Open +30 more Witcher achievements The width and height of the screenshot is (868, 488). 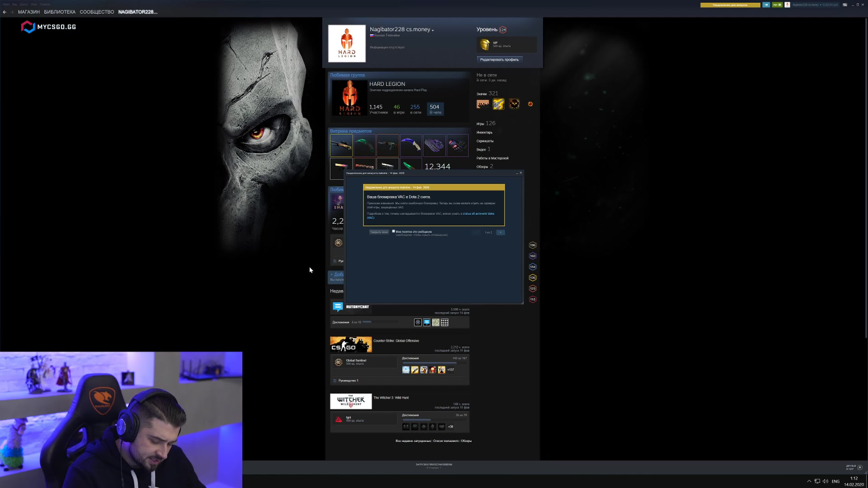pos(451,427)
